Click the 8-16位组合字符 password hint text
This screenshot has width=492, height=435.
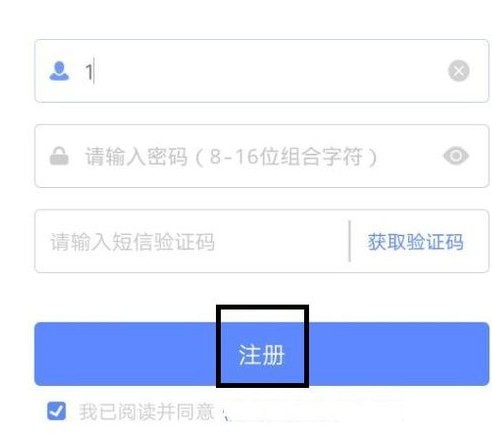[286, 156]
